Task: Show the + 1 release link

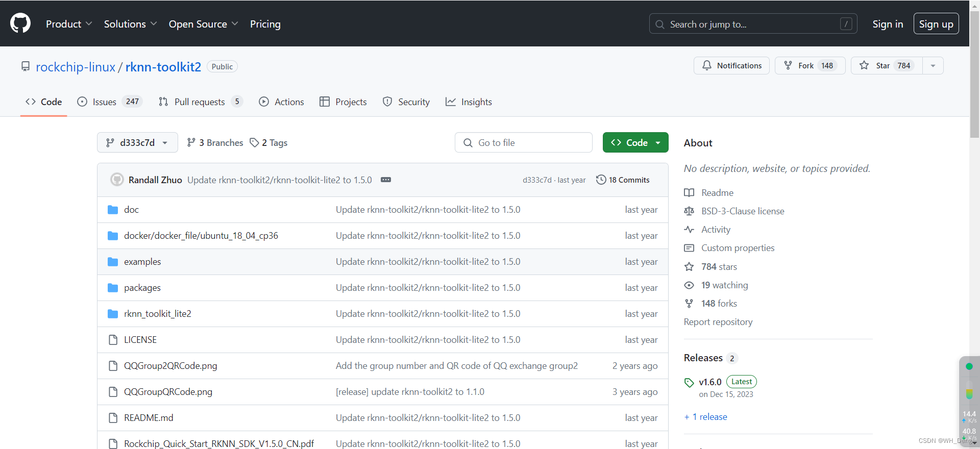Action: (x=706, y=417)
